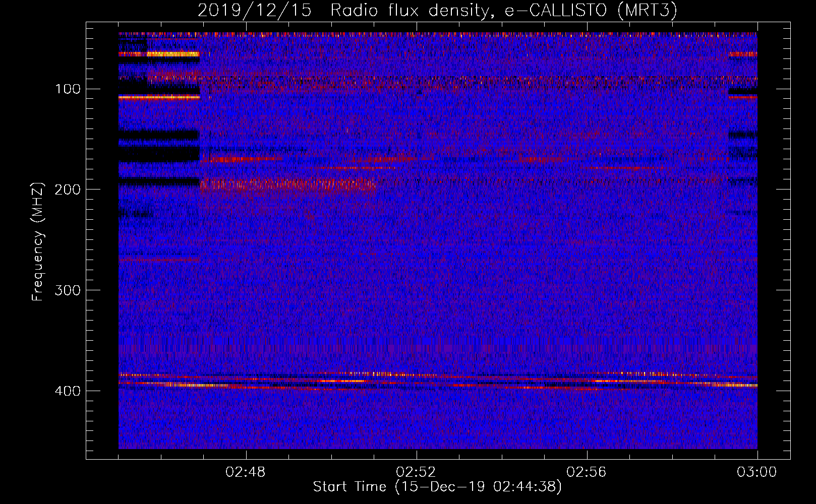Click the 'Frequency (MHZ)' axis label
Image resolution: width=816 pixels, height=504 pixels.
(38, 241)
